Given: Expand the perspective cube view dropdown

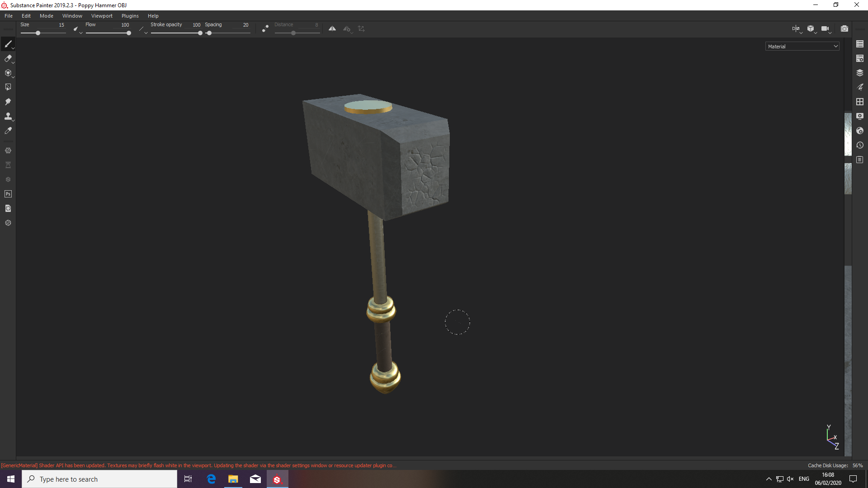Looking at the screenshot, I should point(816,33).
